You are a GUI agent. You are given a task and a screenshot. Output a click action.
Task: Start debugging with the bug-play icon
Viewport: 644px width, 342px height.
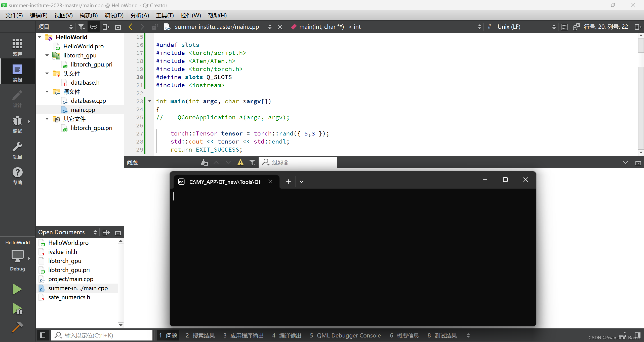tap(17, 309)
